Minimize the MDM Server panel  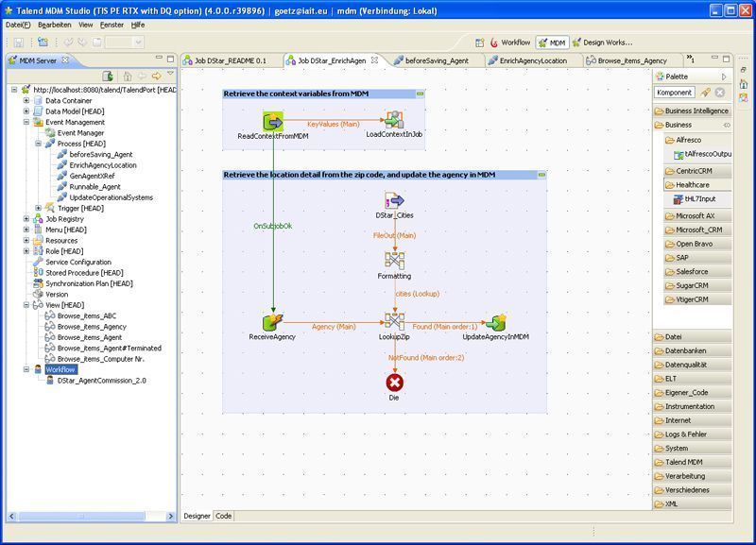pyautogui.click(x=159, y=58)
